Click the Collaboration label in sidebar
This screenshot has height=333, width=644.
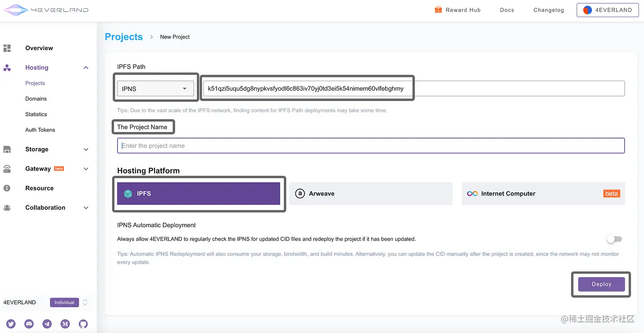45,207
